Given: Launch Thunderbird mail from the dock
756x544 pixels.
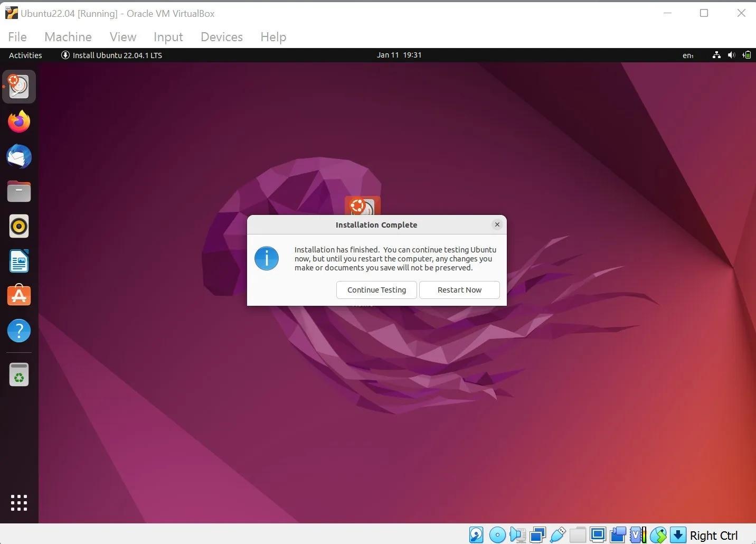Looking at the screenshot, I should 19,156.
